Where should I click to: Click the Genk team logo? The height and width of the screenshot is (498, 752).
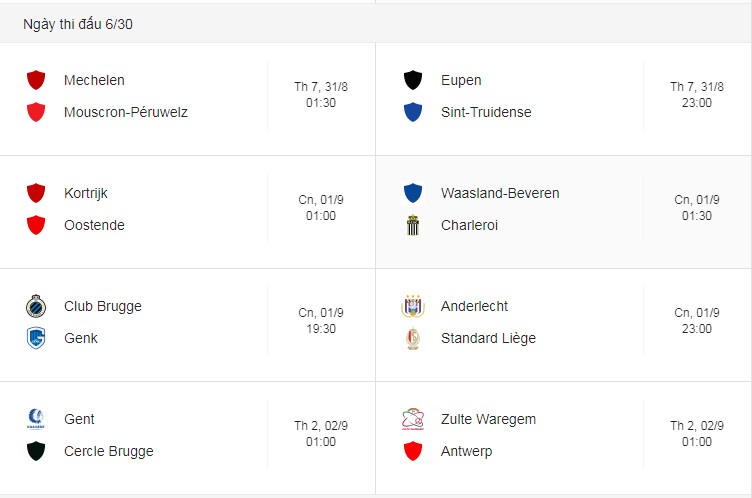pos(36,338)
